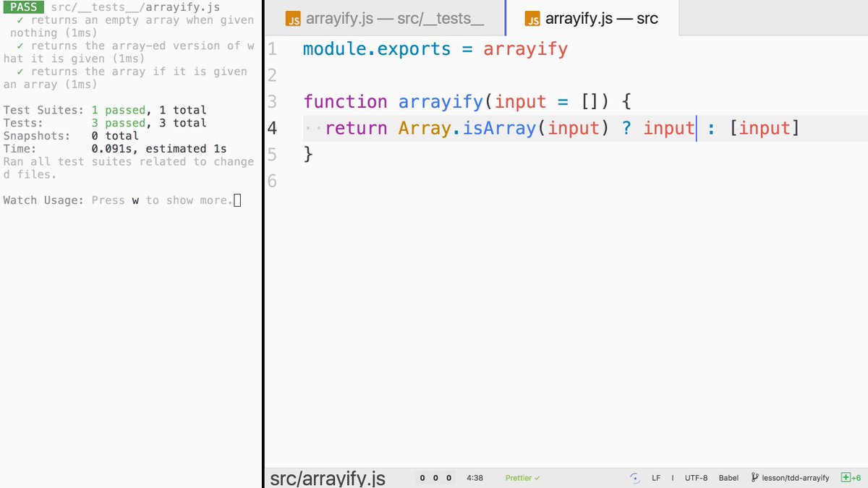Screen dimensions: 868x488
Task: Open the linter issue counts 0 0 0
Action: click(x=435, y=478)
